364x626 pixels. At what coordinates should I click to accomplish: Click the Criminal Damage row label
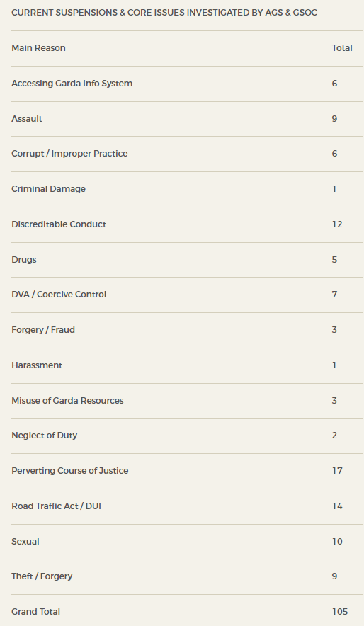click(48, 189)
